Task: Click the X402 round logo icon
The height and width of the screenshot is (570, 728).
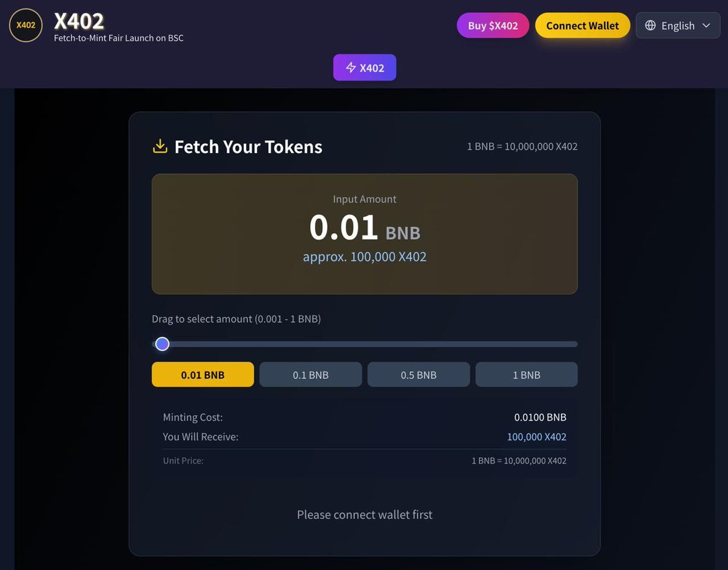Action: pos(25,25)
